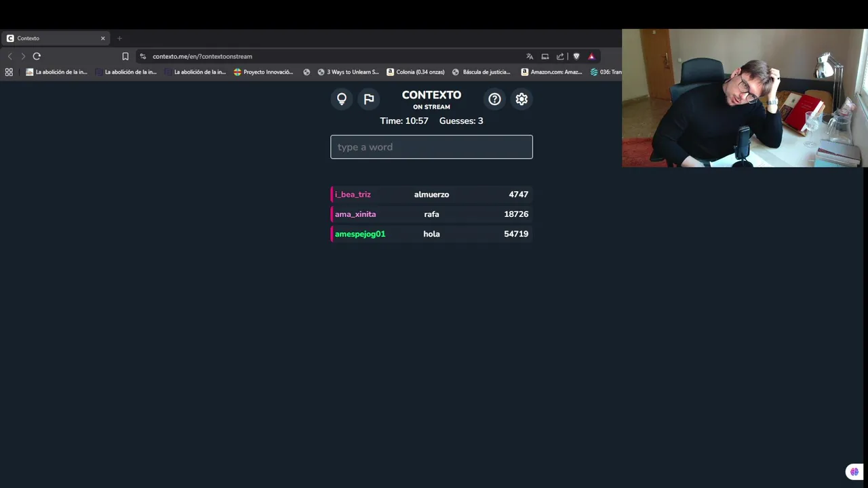868x488 pixels.
Task: Click score 54719
Action: tap(516, 234)
